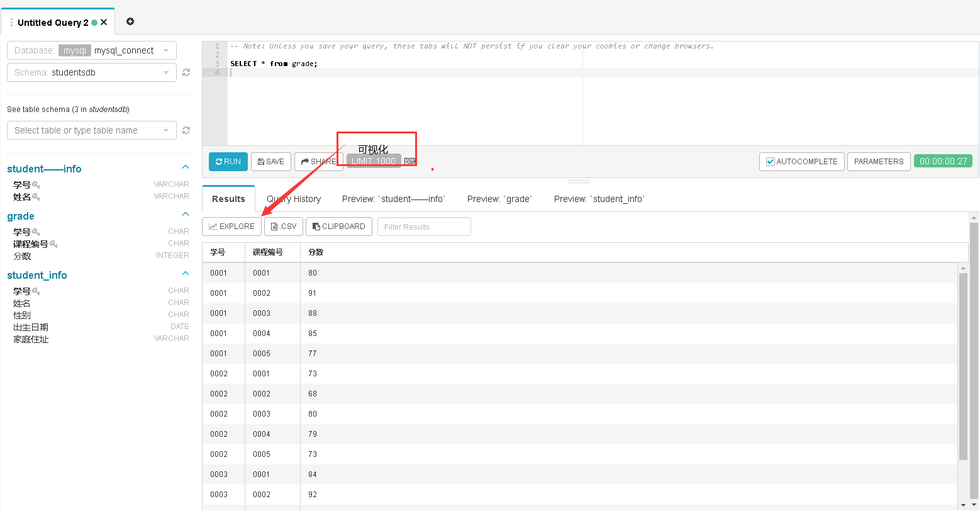Click the key icon next to student——info 姓名
980x516 pixels.
pyautogui.click(x=36, y=197)
